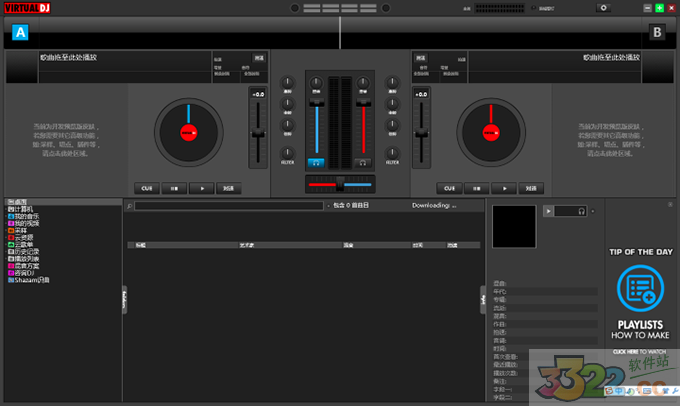Click CLICK HERE TO WATCH link

[x=639, y=352]
